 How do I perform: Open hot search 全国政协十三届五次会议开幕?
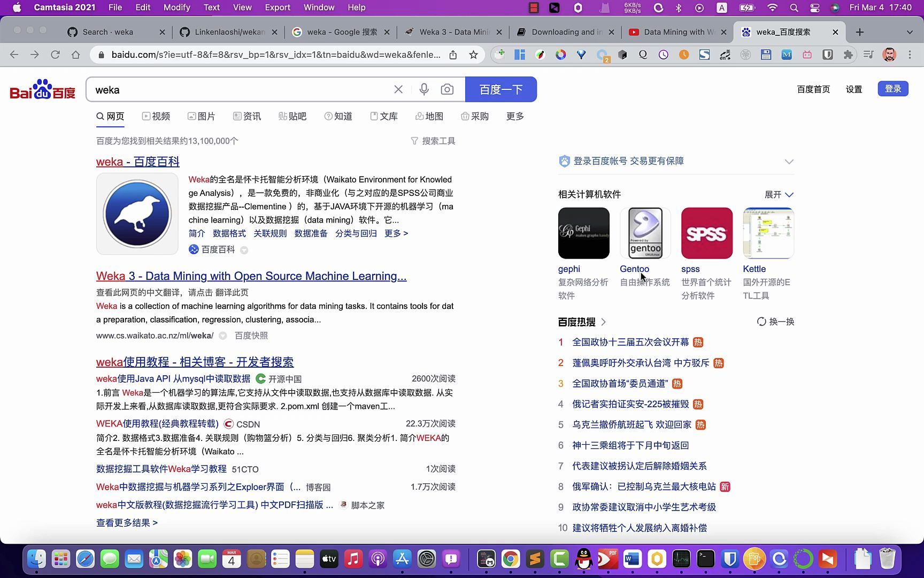[630, 342]
